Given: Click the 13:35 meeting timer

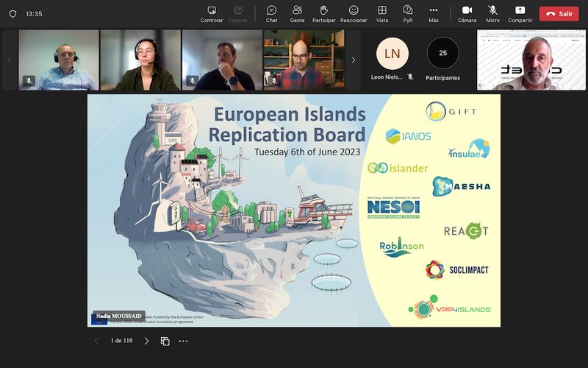Looking at the screenshot, I should tap(34, 14).
